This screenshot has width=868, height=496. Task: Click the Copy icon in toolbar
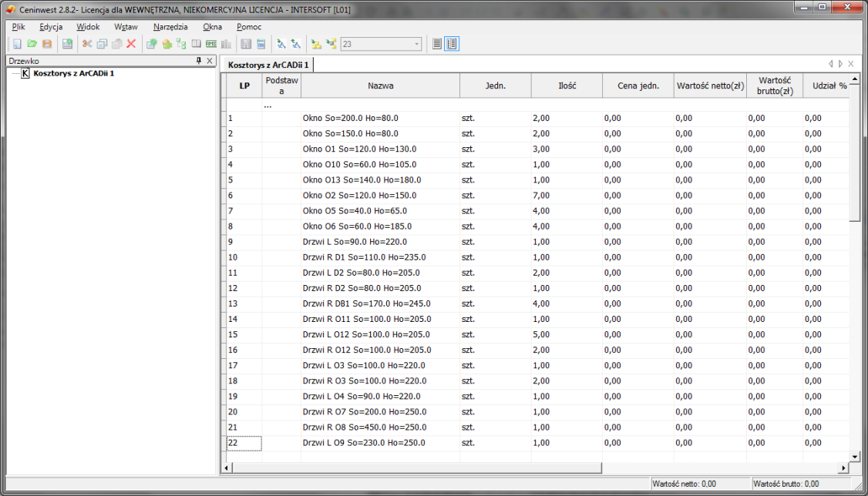(102, 44)
